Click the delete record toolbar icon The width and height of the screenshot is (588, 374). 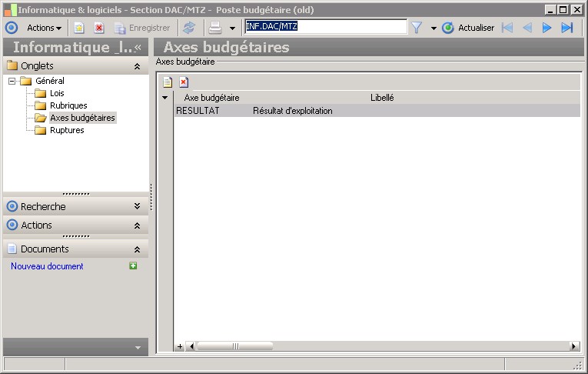(99, 28)
